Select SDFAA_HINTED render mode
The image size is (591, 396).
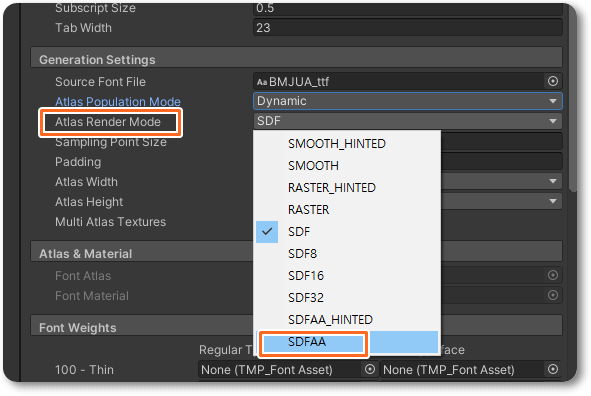pos(347,320)
